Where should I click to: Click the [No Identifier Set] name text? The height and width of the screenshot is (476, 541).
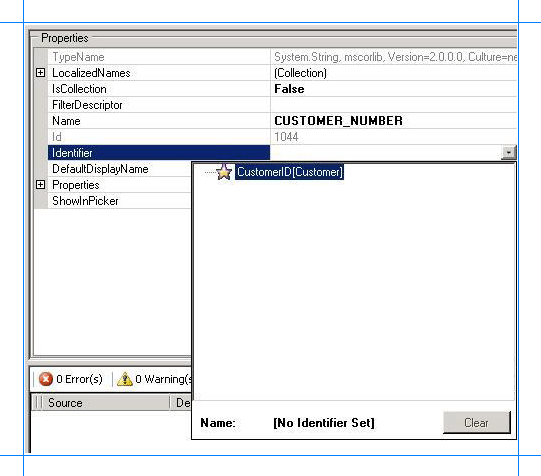[324, 423]
